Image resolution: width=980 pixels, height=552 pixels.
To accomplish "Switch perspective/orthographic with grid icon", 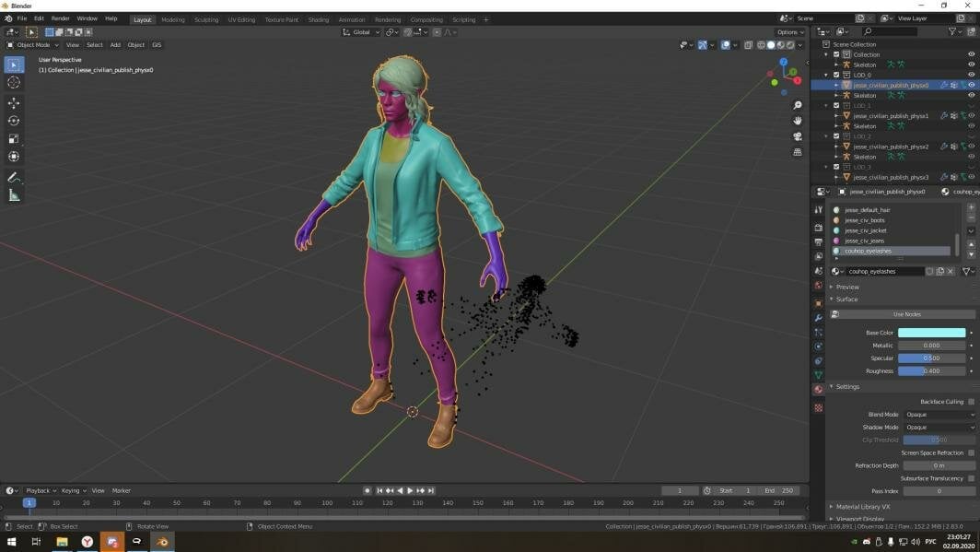I will tap(798, 152).
